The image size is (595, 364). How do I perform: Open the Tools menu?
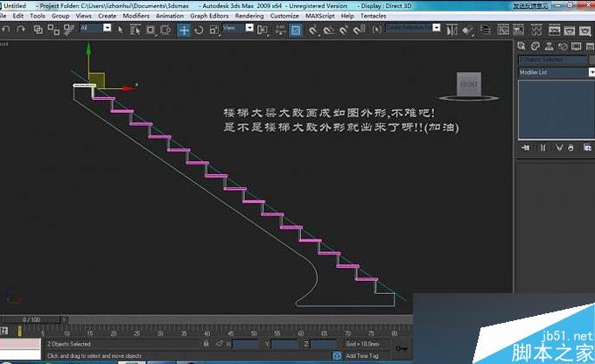coord(38,16)
